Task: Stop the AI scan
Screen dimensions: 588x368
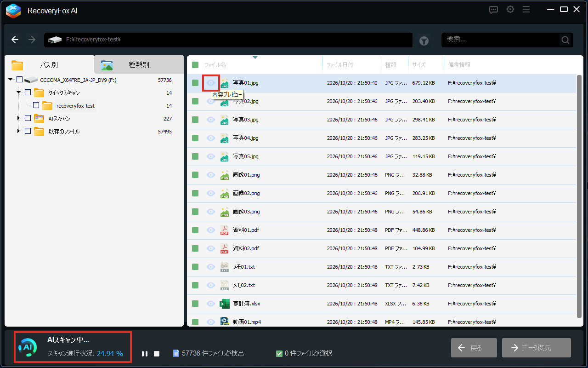Action: (157, 354)
